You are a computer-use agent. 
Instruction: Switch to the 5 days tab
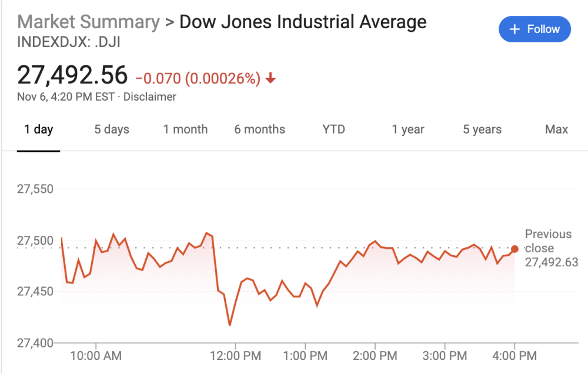(112, 129)
